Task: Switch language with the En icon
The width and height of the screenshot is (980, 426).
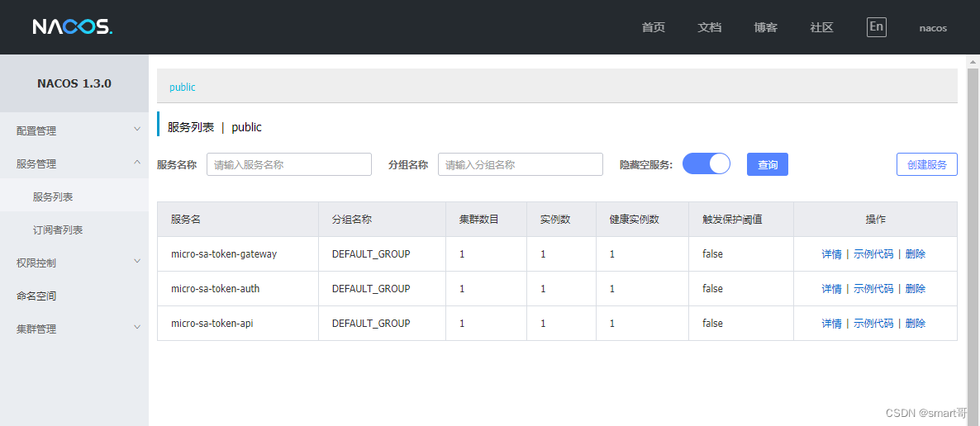Action: pyautogui.click(x=876, y=27)
